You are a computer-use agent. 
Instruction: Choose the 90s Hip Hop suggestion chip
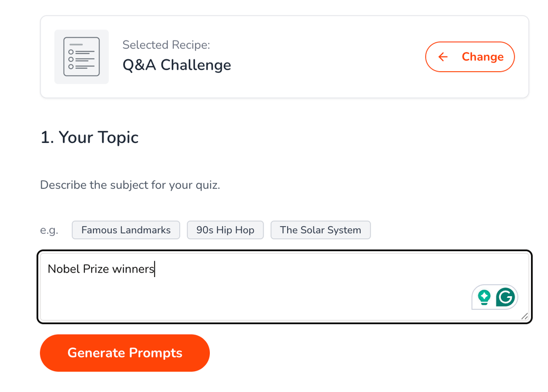(x=225, y=229)
